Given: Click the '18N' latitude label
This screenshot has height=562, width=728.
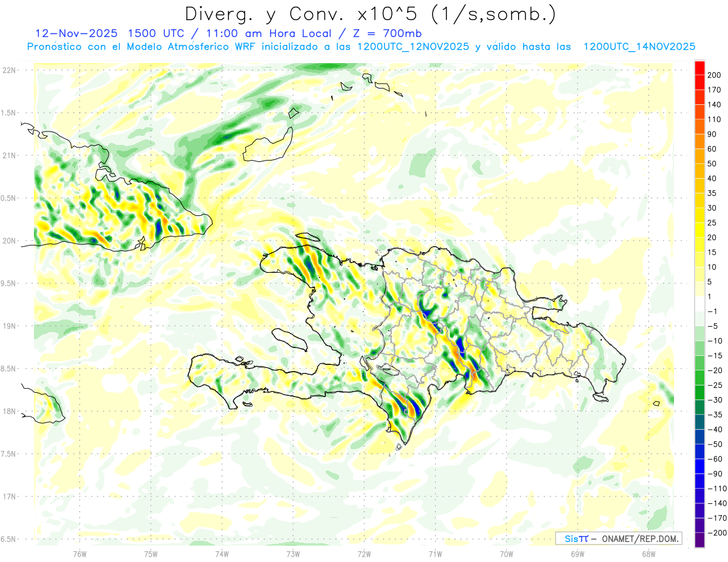Looking at the screenshot, I should [x=8, y=411].
